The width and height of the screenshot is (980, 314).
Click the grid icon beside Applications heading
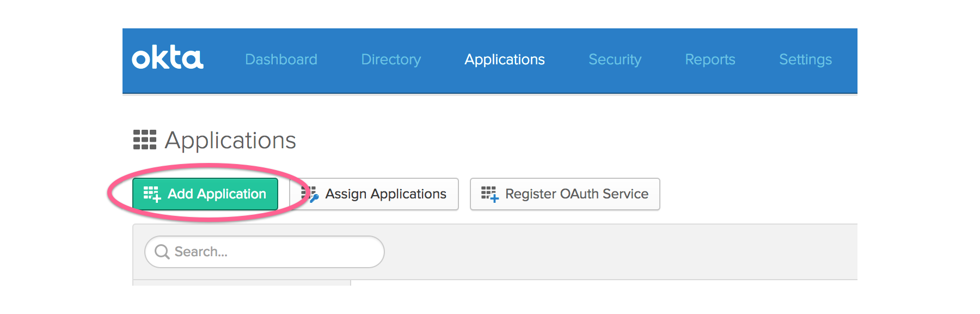point(145,140)
